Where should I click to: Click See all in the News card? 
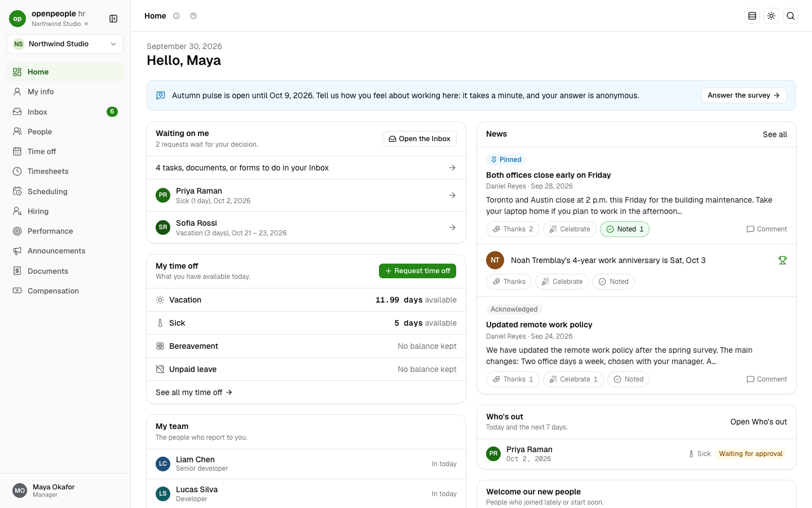point(775,134)
